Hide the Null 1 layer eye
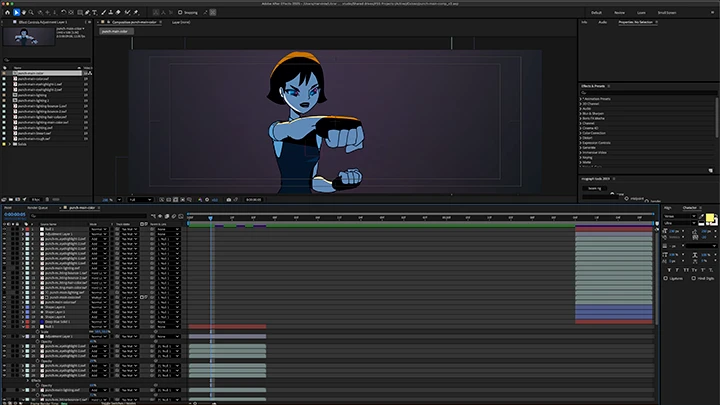 coord(4,229)
